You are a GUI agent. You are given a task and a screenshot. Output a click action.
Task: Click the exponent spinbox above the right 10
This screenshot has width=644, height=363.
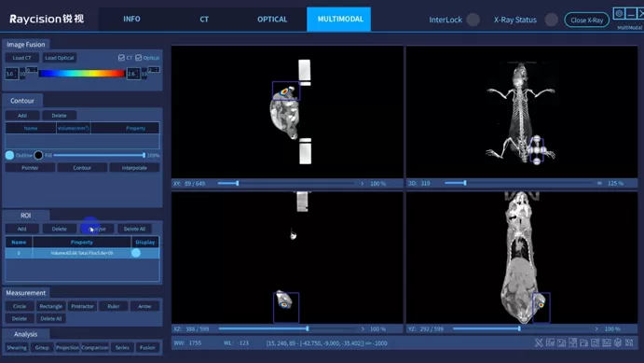(154, 69)
